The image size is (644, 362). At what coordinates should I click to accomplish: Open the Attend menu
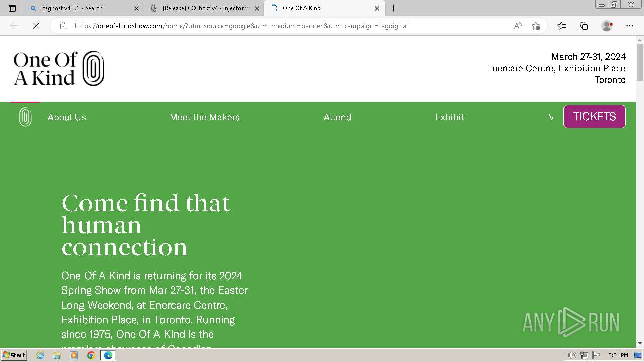337,117
